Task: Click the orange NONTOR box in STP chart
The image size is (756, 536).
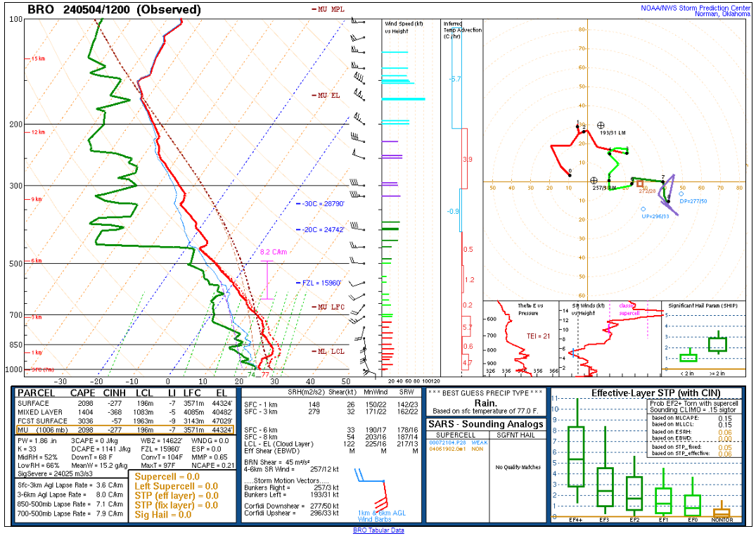Action: pos(722,513)
